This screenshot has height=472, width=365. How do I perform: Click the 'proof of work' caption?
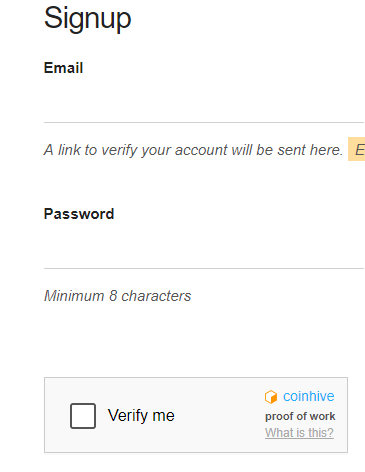click(x=300, y=416)
